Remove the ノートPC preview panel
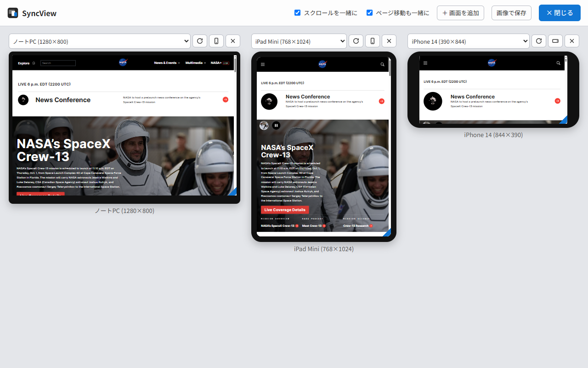 (233, 41)
